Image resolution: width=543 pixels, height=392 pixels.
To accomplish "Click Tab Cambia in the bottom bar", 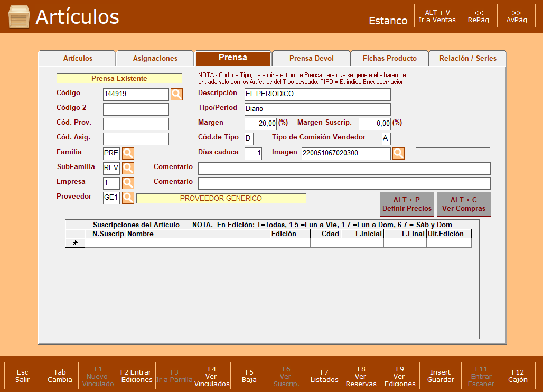I will click(60, 376).
